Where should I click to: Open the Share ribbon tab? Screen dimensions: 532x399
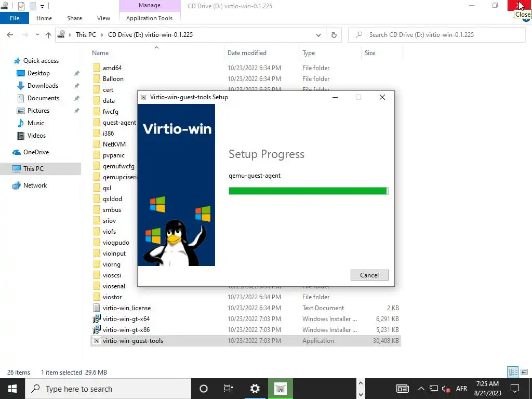coord(74,18)
